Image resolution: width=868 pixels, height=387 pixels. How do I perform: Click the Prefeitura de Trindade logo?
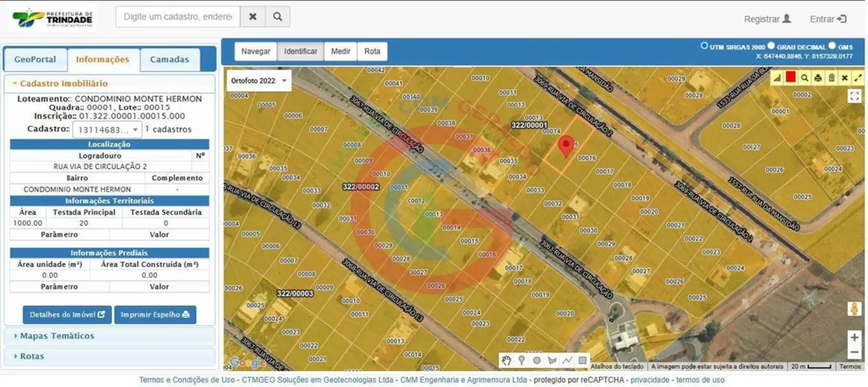coord(53,18)
